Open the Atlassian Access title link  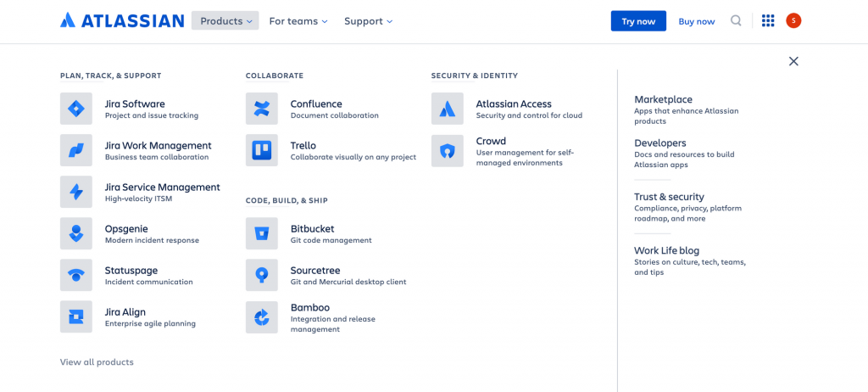(x=514, y=104)
